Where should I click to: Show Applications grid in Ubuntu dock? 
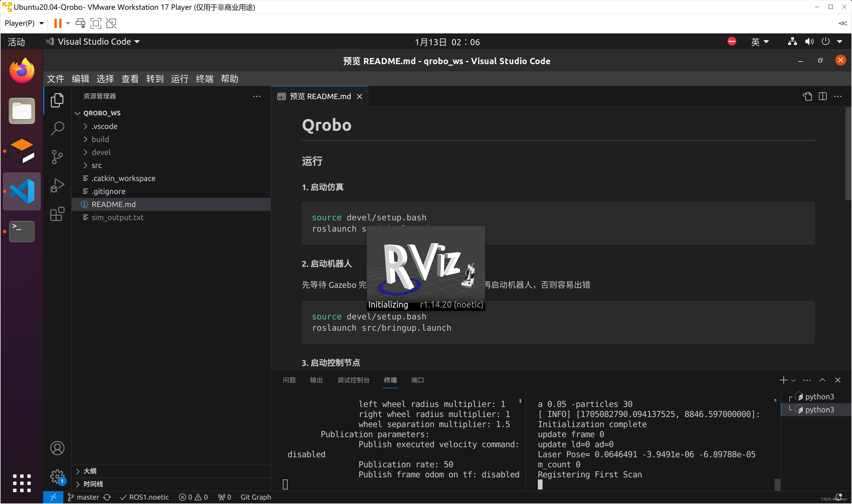click(x=22, y=483)
